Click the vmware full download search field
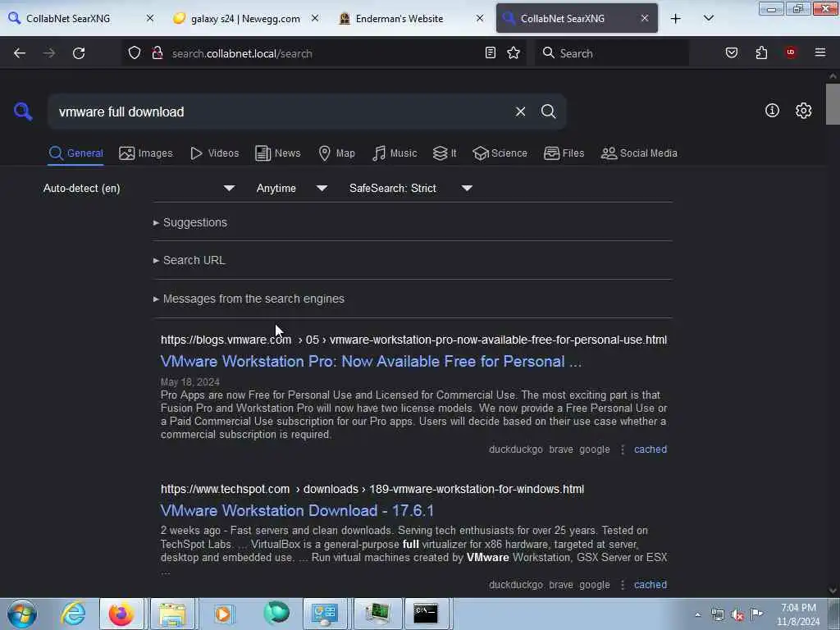Viewport: 840px width, 630px height. pos(281,112)
